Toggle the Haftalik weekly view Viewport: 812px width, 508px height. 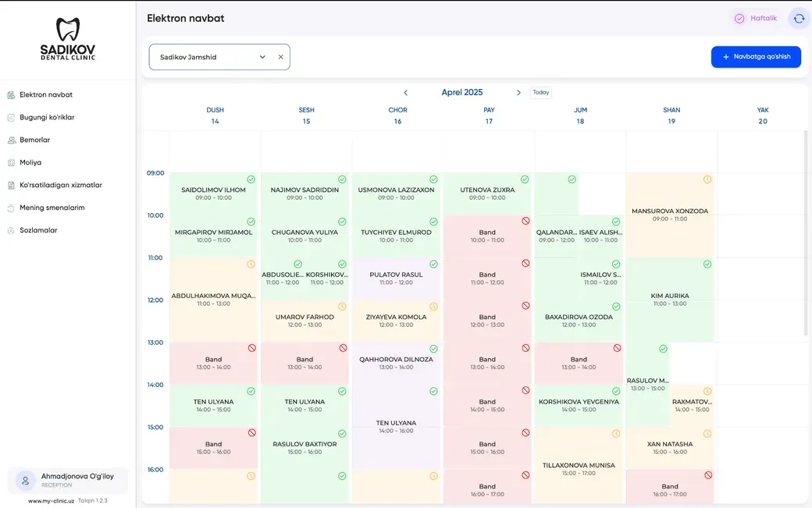pos(756,18)
